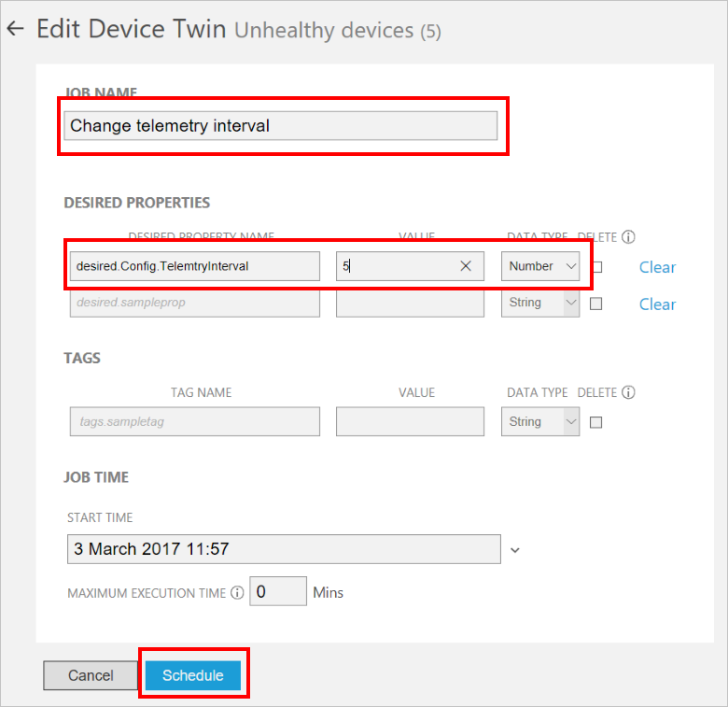Click Clear link for sampleprop row
This screenshot has height=707, width=728.
pyautogui.click(x=657, y=304)
